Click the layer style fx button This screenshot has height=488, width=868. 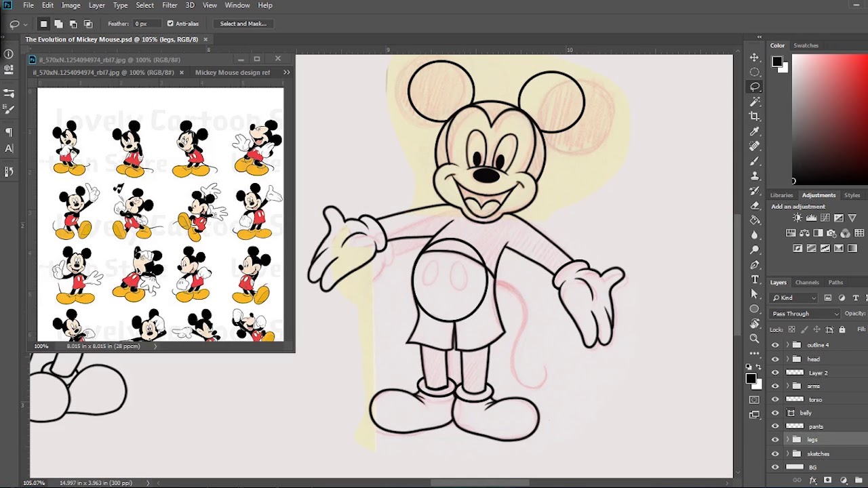click(x=812, y=481)
